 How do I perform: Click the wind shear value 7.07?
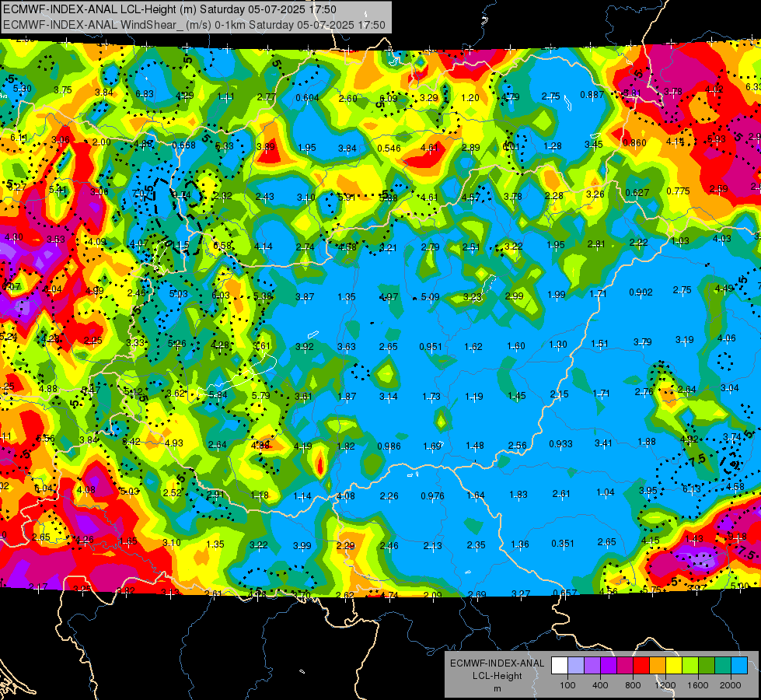point(141,194)
